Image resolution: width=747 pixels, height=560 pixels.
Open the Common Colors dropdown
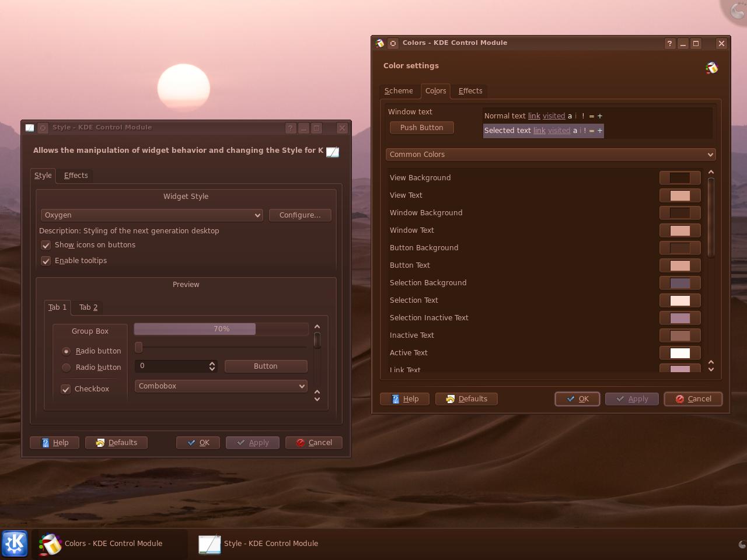551,155
